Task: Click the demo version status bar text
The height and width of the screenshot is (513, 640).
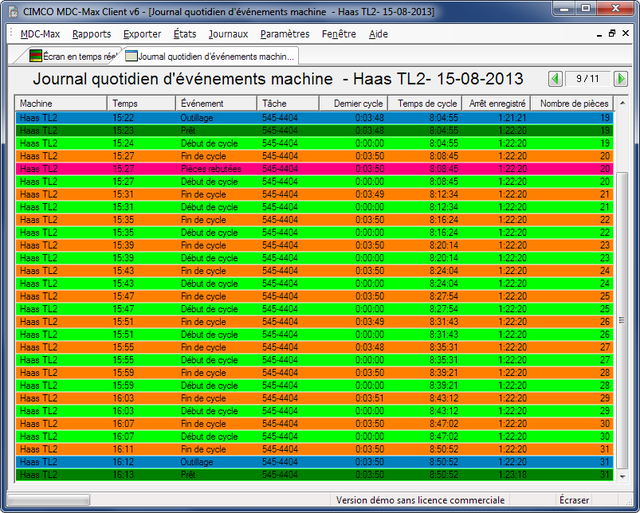Action: (420, 500)
